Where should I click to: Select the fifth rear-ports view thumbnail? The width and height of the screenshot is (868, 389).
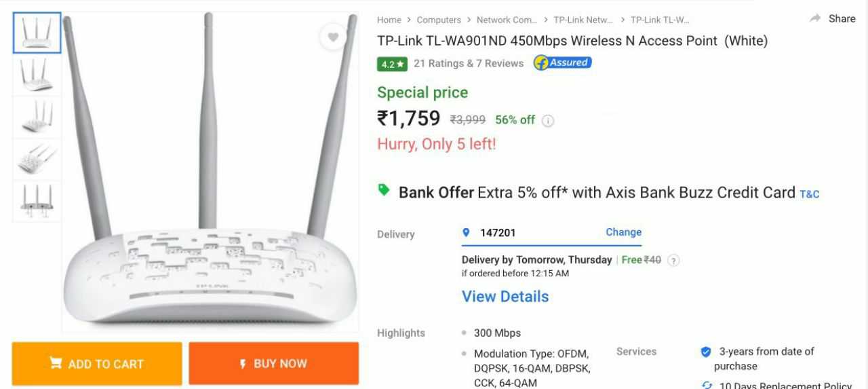[x=37, y=201]
